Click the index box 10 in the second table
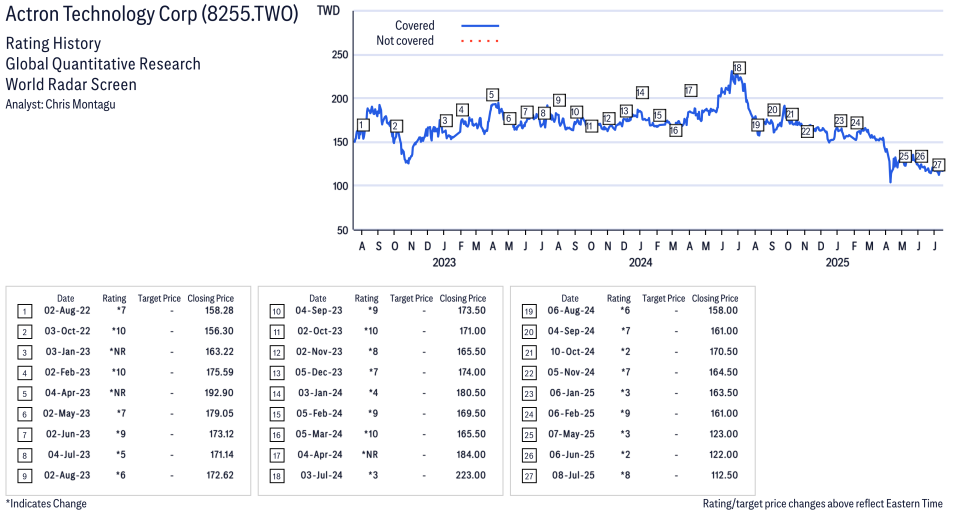The width and height of the screenshot is (954, 510). pyautogui.click(x=277, y=312)
